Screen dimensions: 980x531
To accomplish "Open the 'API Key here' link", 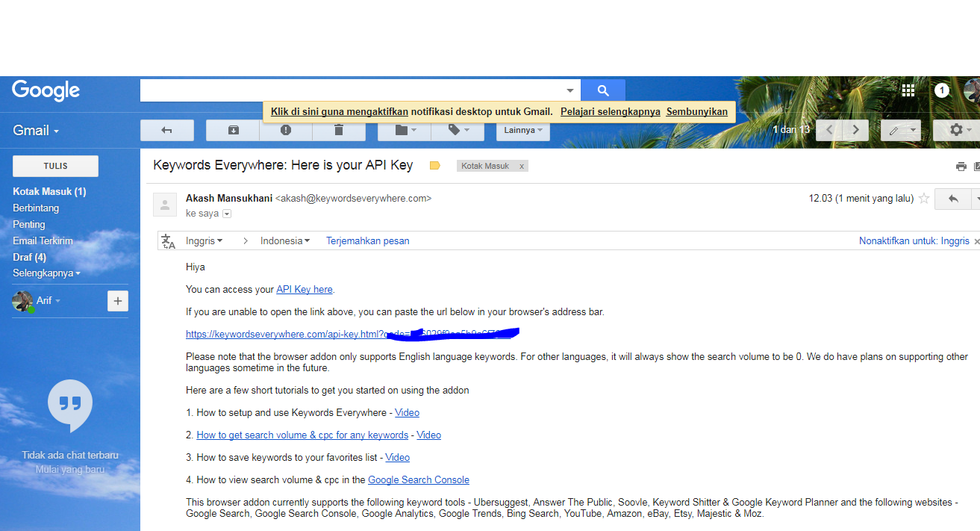I will click(305, 289).
